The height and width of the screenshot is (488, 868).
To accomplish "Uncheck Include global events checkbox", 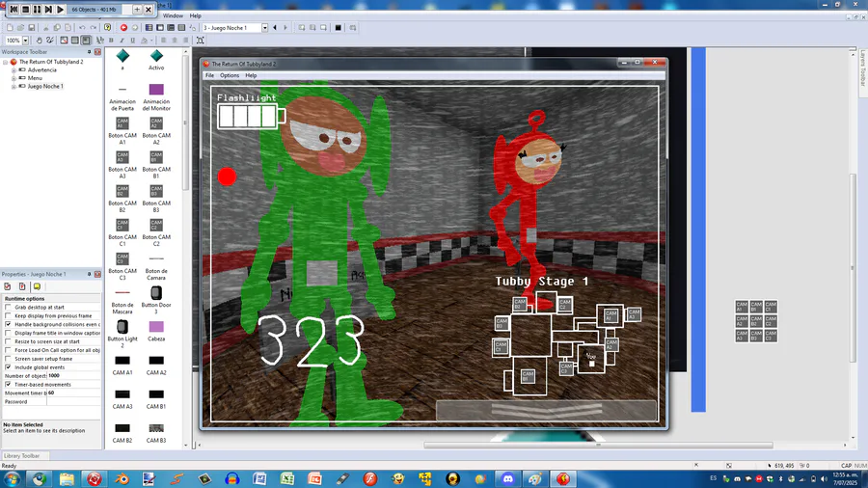I will tap(9, 367).
